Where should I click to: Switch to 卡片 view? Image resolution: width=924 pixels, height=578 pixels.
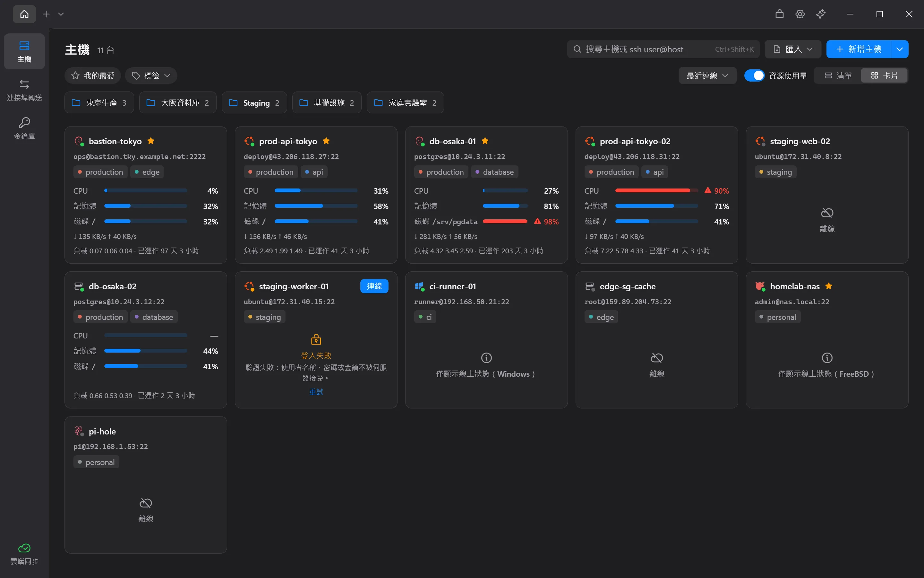pos(884,76)
